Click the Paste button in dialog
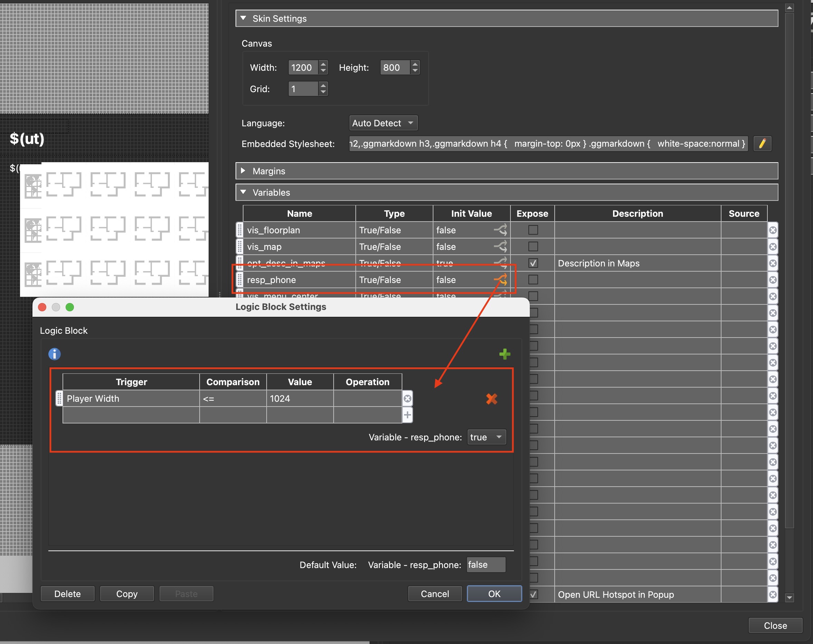Viewport: 813px width, 644px height. pyautogui.click(x=186, y=594)
